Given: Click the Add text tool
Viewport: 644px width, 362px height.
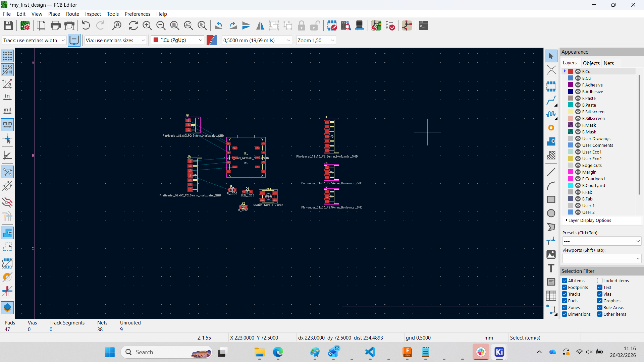Looking at the screenshot, I should pyautogui.click(x=551, y=268).
